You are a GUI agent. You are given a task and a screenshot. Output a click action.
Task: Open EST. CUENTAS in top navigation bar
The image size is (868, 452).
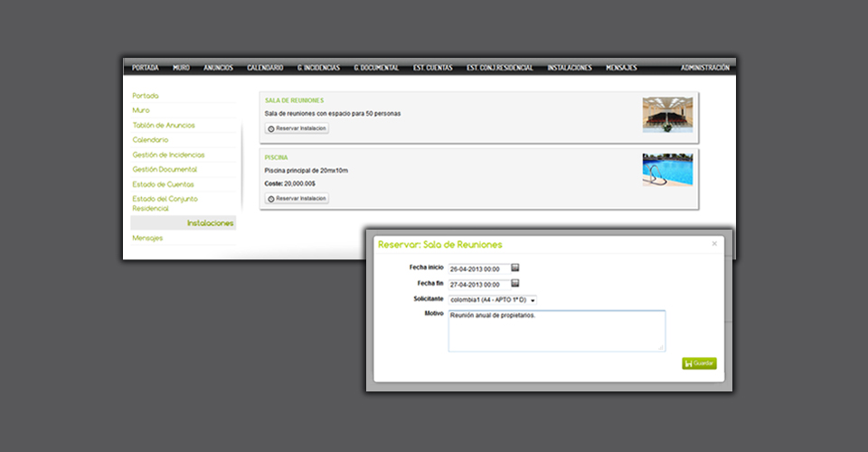[433, 68]
